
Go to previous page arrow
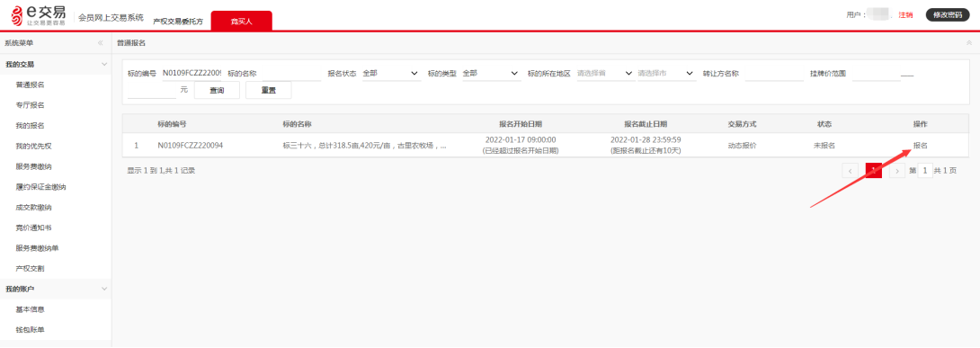[850, 171]
